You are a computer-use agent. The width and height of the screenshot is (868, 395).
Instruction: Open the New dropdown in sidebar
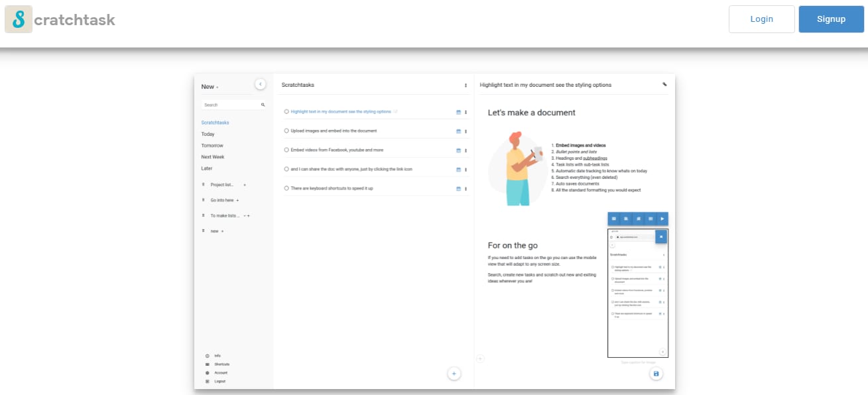click(x=210, y=87)
